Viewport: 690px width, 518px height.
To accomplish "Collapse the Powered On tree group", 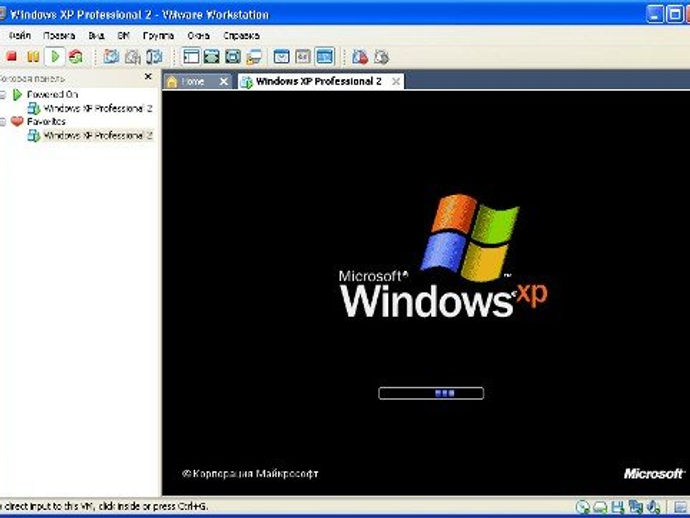I will click(x=3, y=95).
